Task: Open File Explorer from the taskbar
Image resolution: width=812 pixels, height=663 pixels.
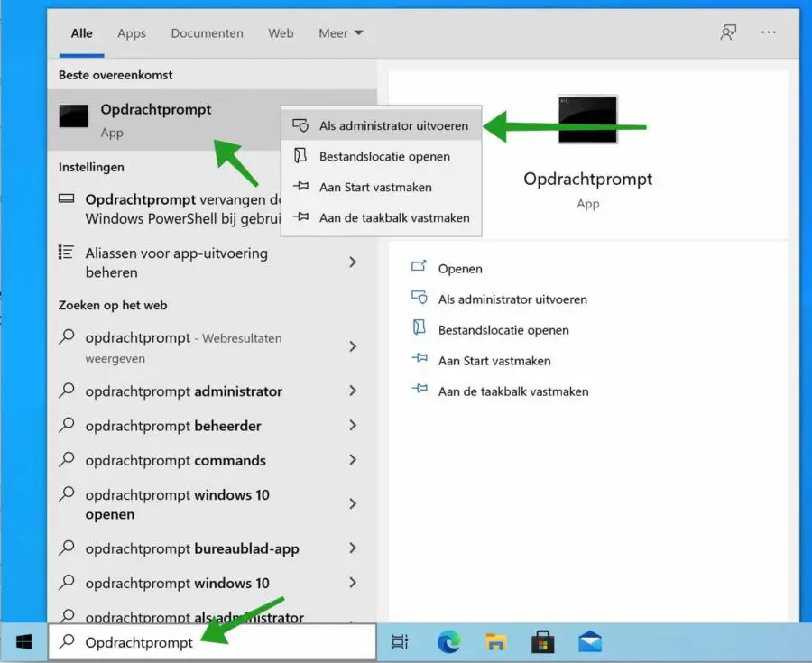Action: pyautogui.click(x=495, y=642)
